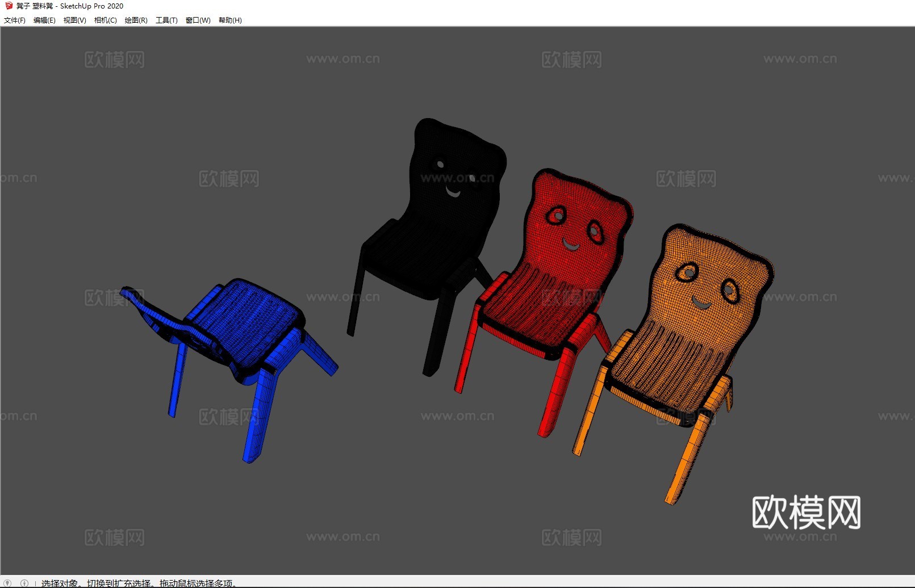Click the credits info icon in status bar
The image size is (915, 588).
point(24,583)
